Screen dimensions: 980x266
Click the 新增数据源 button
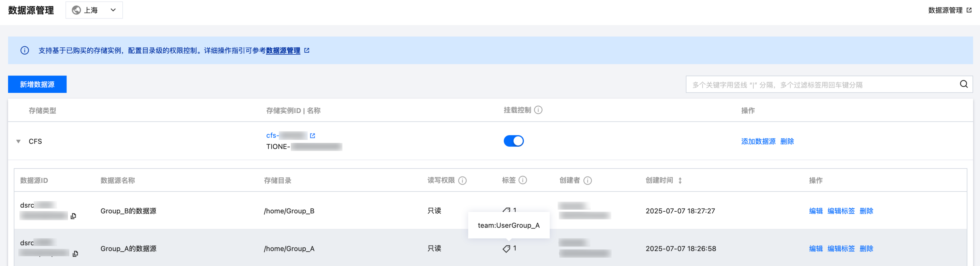point(37,84)
